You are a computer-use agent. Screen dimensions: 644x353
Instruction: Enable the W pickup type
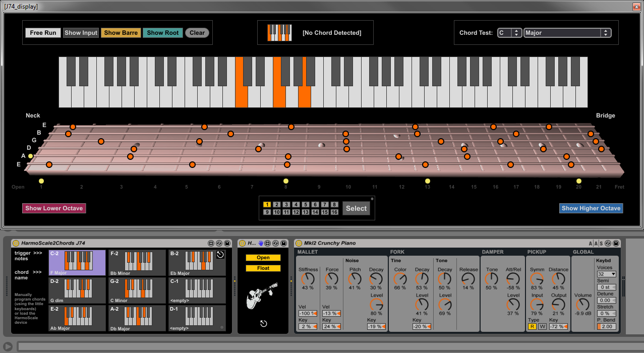coord(542,326)
